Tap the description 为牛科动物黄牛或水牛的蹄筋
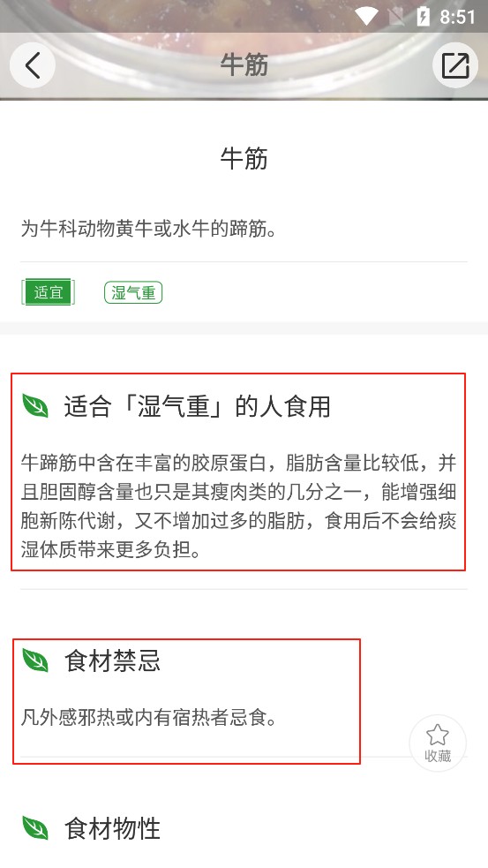 pyautogui.click(x=149, y=229)
